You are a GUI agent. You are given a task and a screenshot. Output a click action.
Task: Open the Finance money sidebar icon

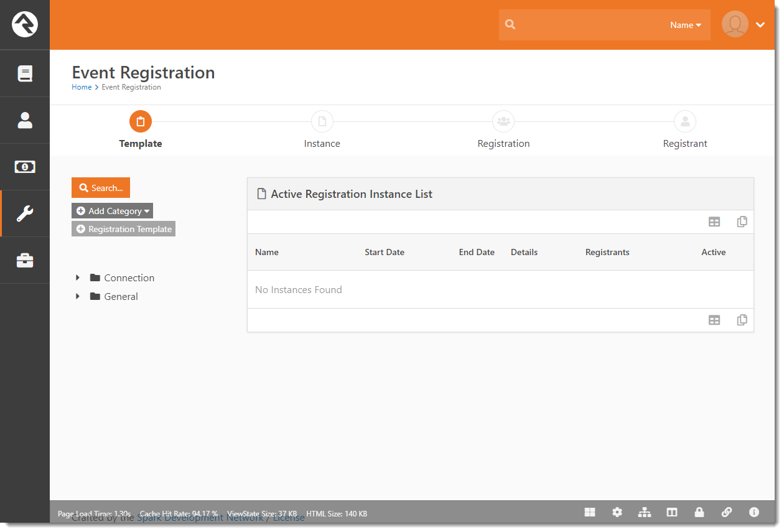pos(25,167)
